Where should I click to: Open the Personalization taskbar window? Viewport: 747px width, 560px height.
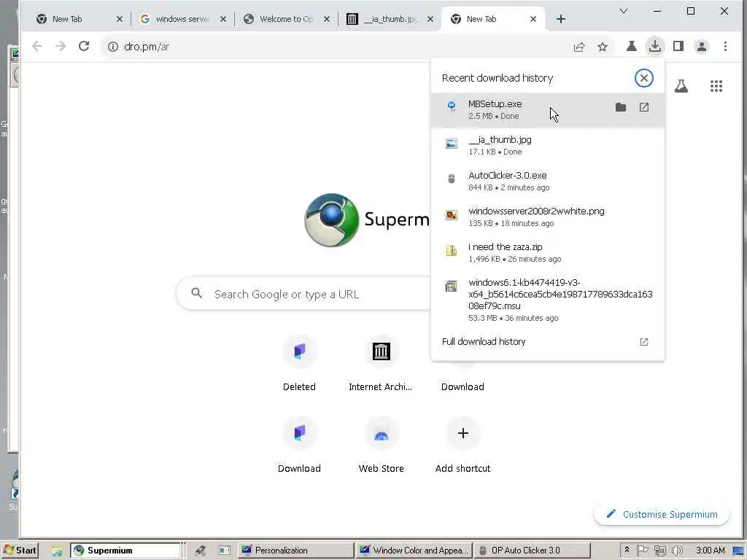295,551
